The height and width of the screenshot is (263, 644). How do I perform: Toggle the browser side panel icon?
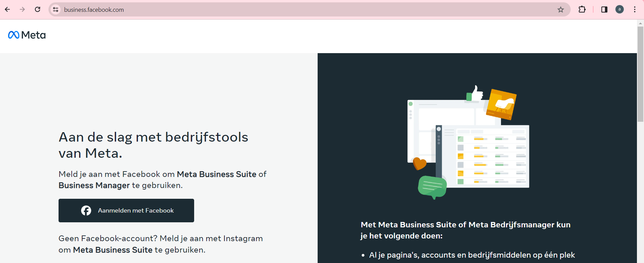coord(604,9)
